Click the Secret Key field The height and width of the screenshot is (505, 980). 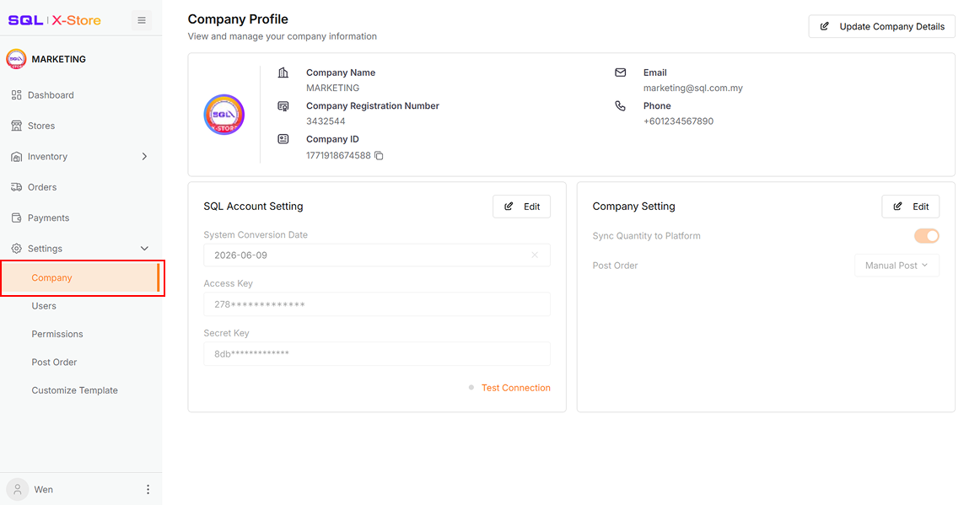point(377,354)
